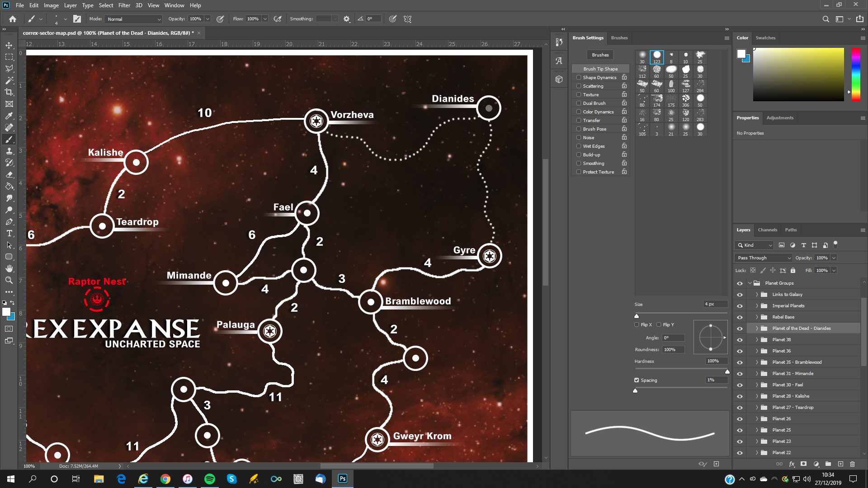Select the Eraser tool
This screenshot has height=488, width=868.
[x=9, y=174]
